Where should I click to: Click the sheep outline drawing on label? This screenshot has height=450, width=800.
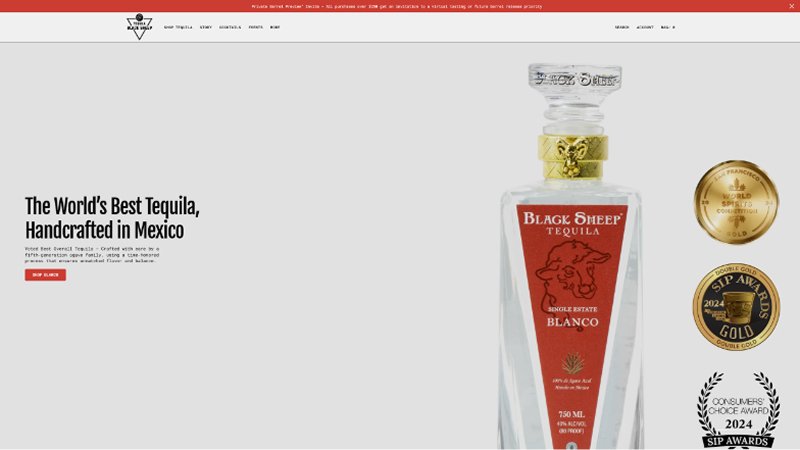click(572, 277)
